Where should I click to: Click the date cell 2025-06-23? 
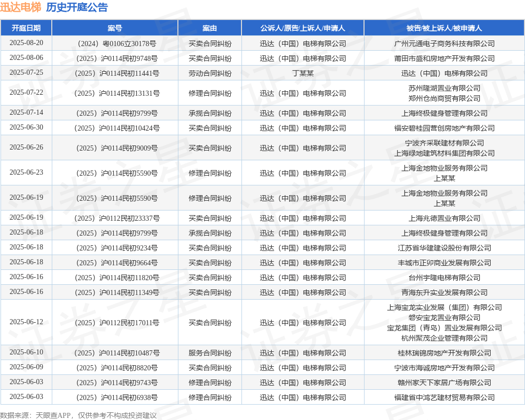pyautogui.click(x=26, y=172)
